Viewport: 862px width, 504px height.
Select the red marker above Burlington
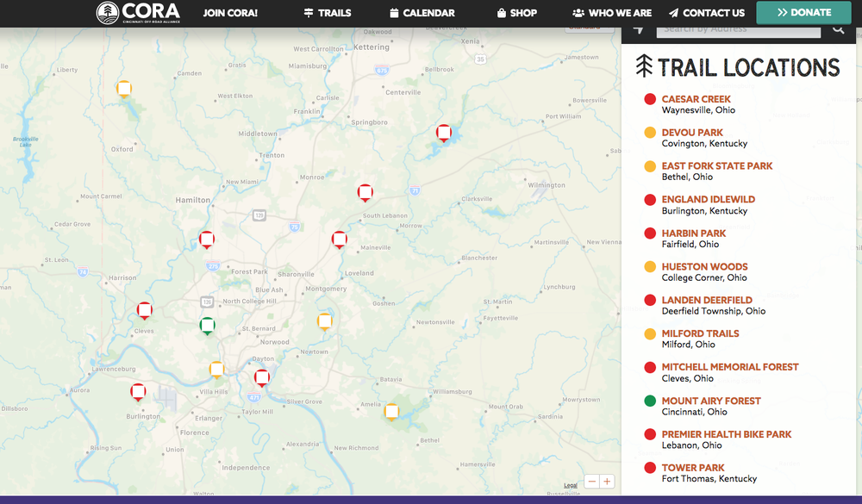pos(138,392)
